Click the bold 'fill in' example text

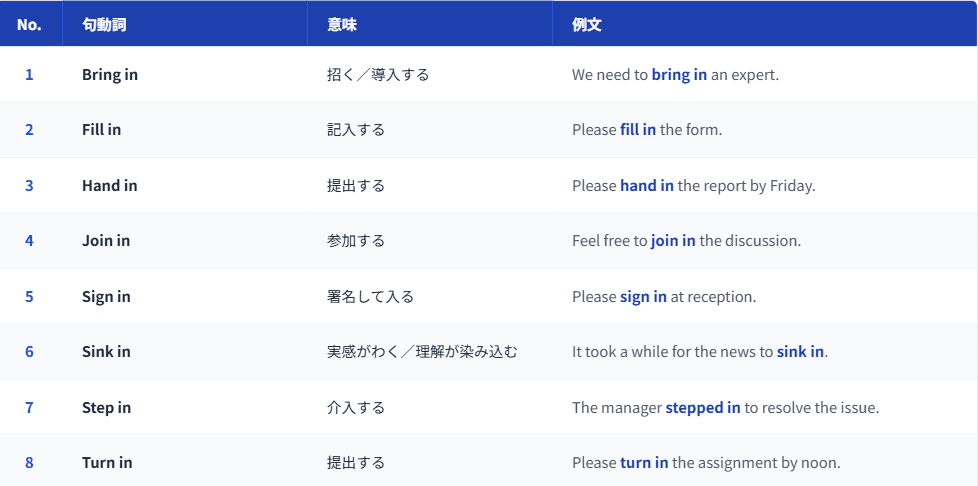click(x=638, y=130)
